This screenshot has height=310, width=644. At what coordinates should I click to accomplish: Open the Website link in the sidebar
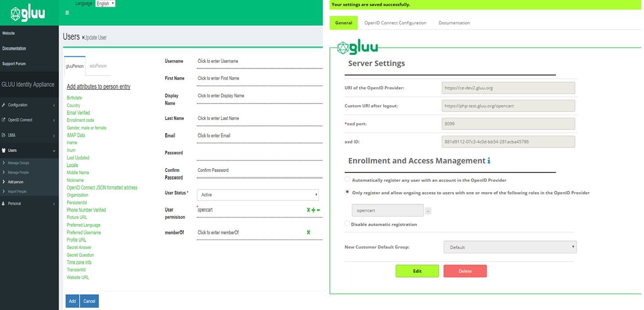click(9, 33)
